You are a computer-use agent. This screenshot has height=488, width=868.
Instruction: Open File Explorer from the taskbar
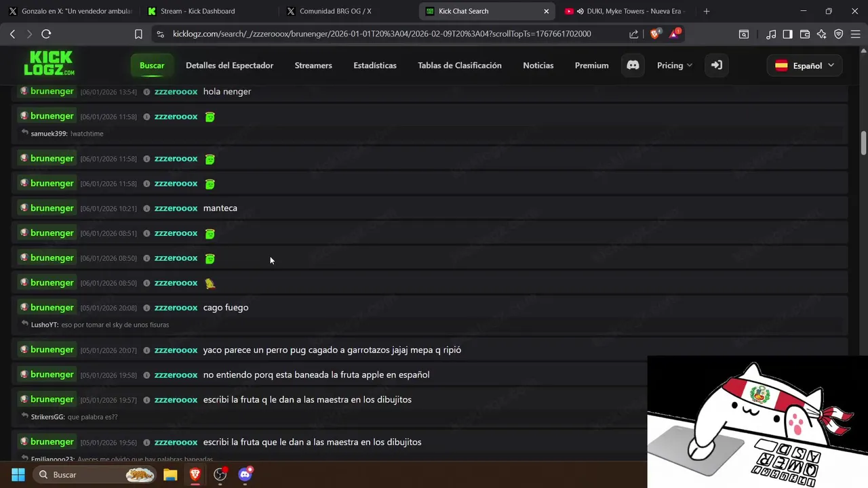coord(170,474)
